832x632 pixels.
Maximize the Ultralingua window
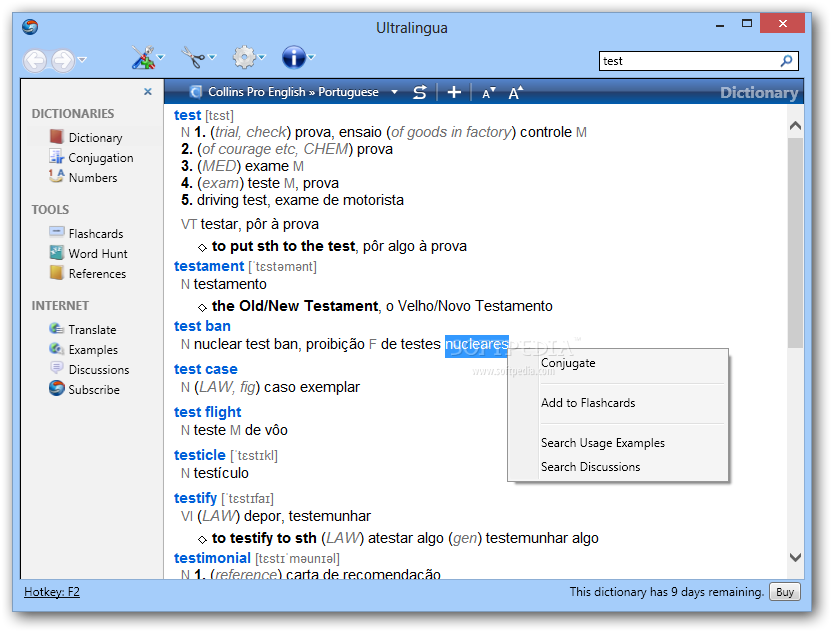(x=747, y=23)
